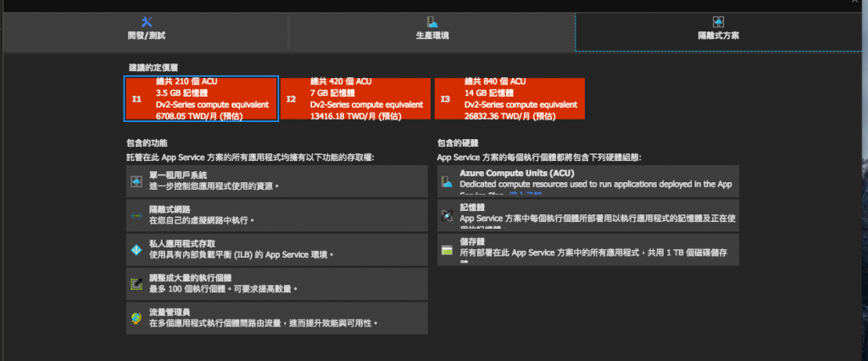Click the 使用具有內部負載平衡 (ILB) description
This screenshot has height=361, width=868.
242,255
